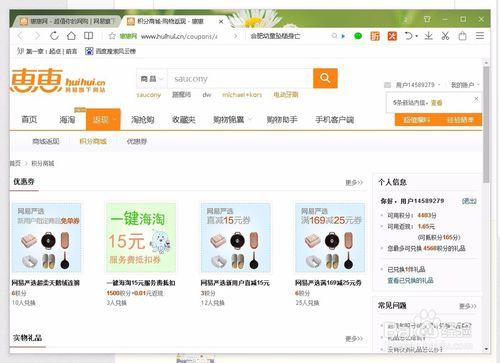Screen dimensions: 500x363
Task: Open the Baidu bookmark in bookmarks bar
Action: click(110, 51)
